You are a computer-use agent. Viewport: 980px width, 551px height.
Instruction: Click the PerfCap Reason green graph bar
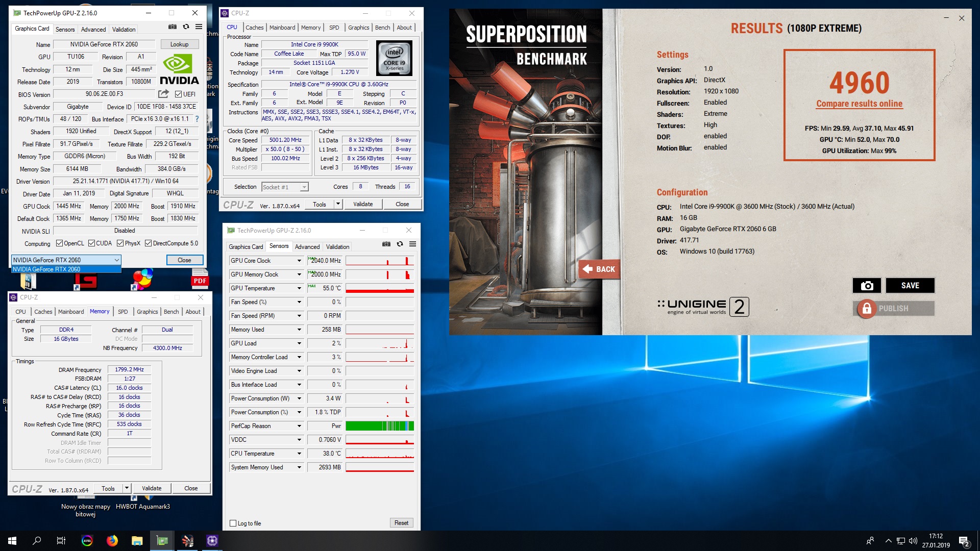tap(380, 426)
